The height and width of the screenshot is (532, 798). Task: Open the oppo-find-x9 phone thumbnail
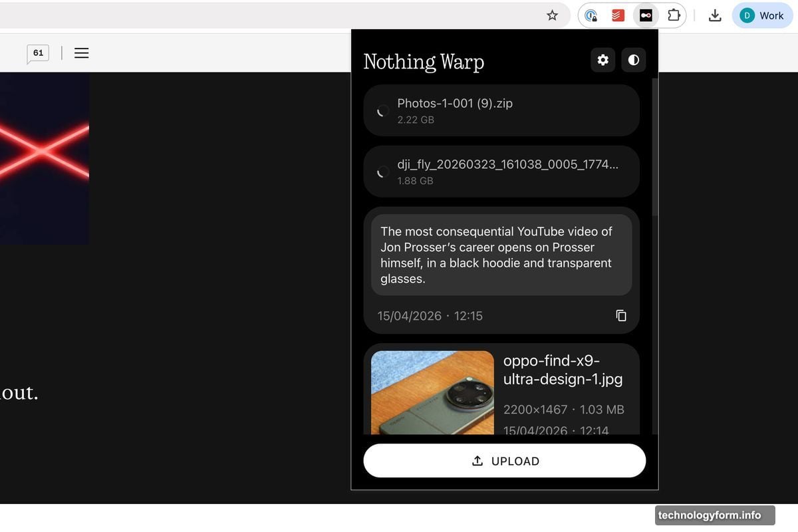coord(432,393)
